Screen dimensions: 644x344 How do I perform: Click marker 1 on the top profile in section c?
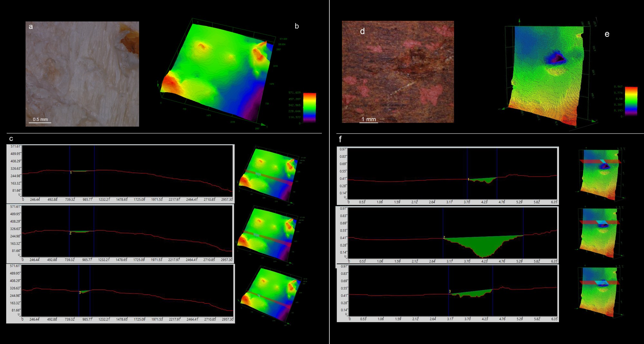coord(71,173)
